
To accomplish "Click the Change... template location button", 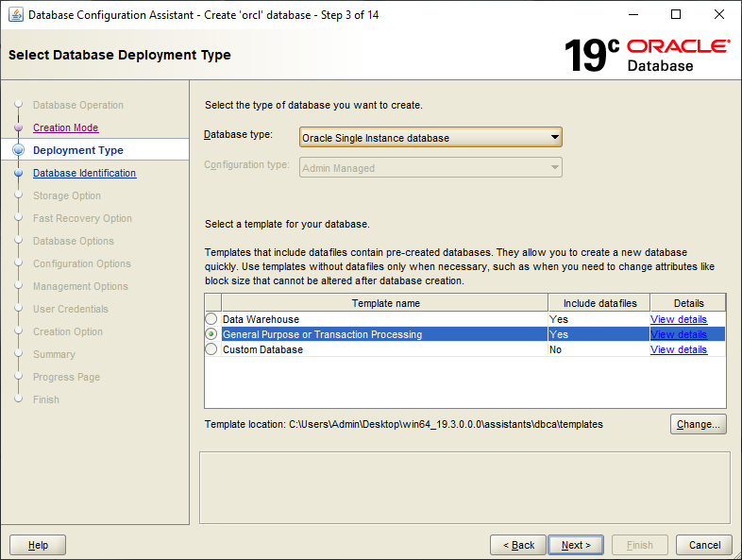I will 698,424.
